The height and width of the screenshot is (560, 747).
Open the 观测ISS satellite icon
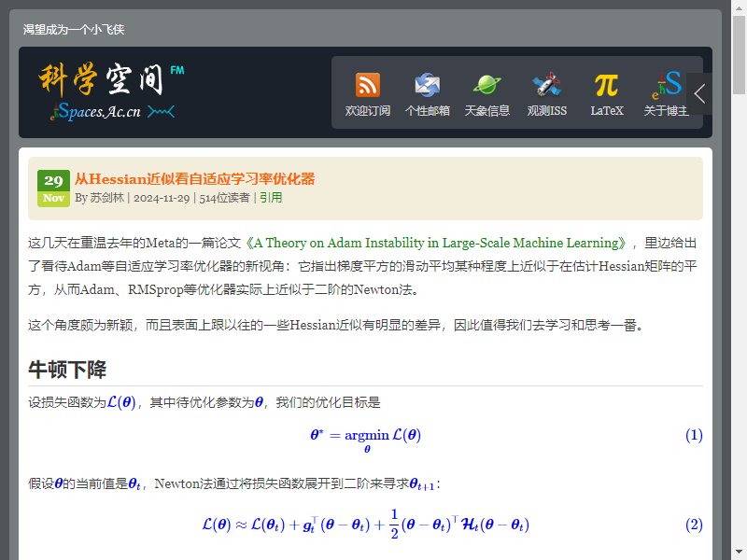coord(546,85)
